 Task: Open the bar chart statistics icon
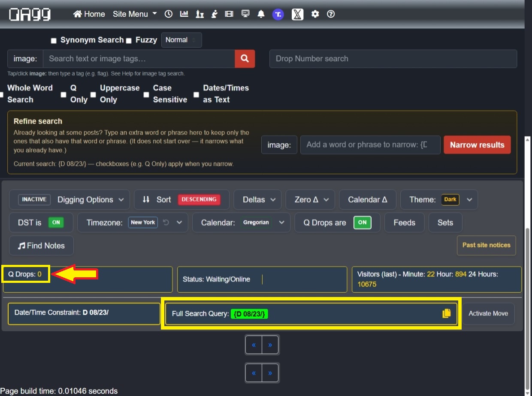point(184,14)
